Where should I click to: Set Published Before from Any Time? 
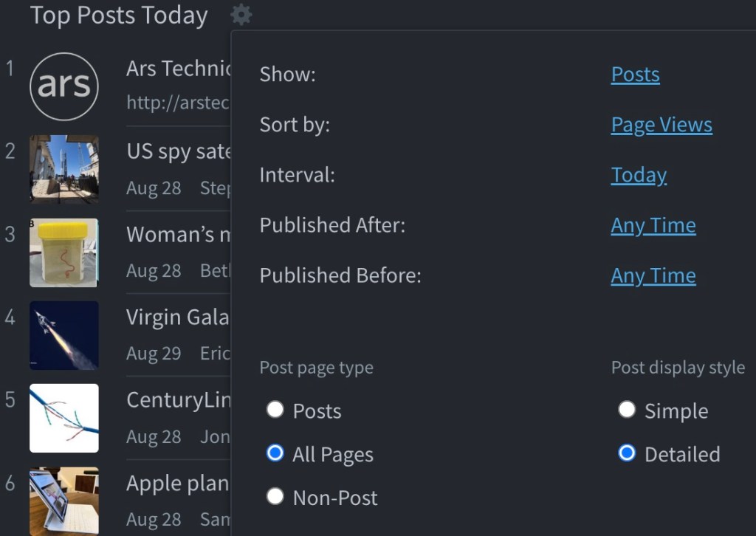(x=653, y=275)
